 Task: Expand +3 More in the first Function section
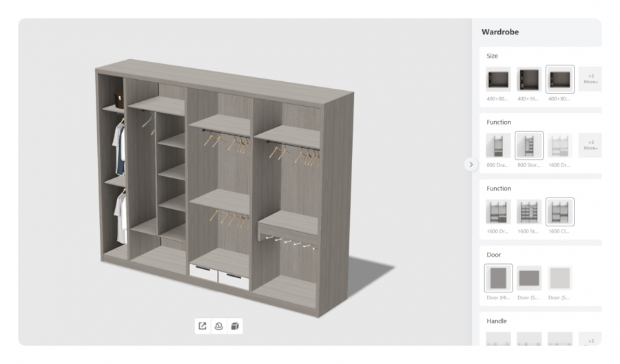click(x=590, y=145)
